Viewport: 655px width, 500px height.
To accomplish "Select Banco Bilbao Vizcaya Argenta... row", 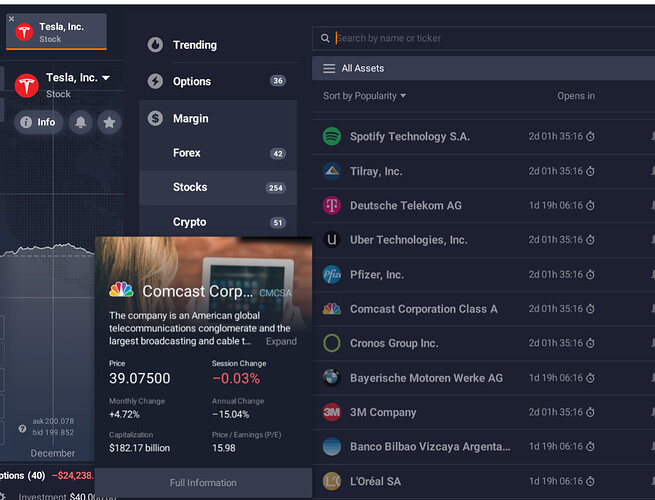I will (483, 447).
